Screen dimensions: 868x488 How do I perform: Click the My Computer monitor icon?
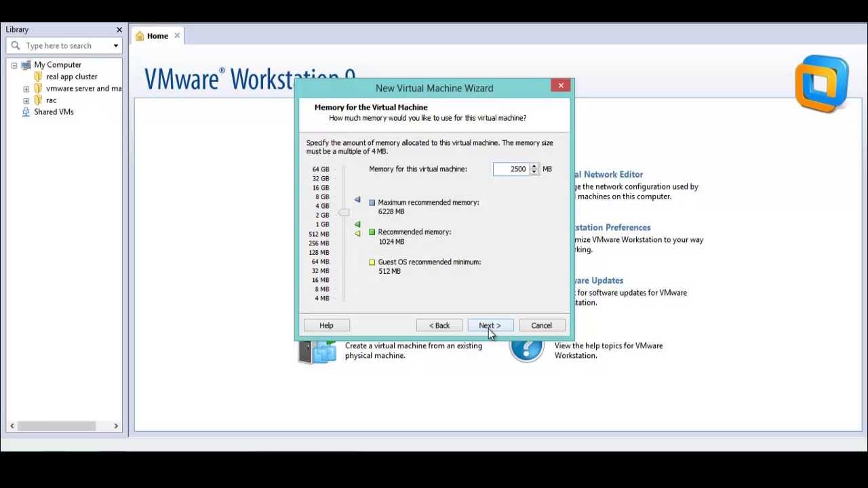[x=26, y=65]
